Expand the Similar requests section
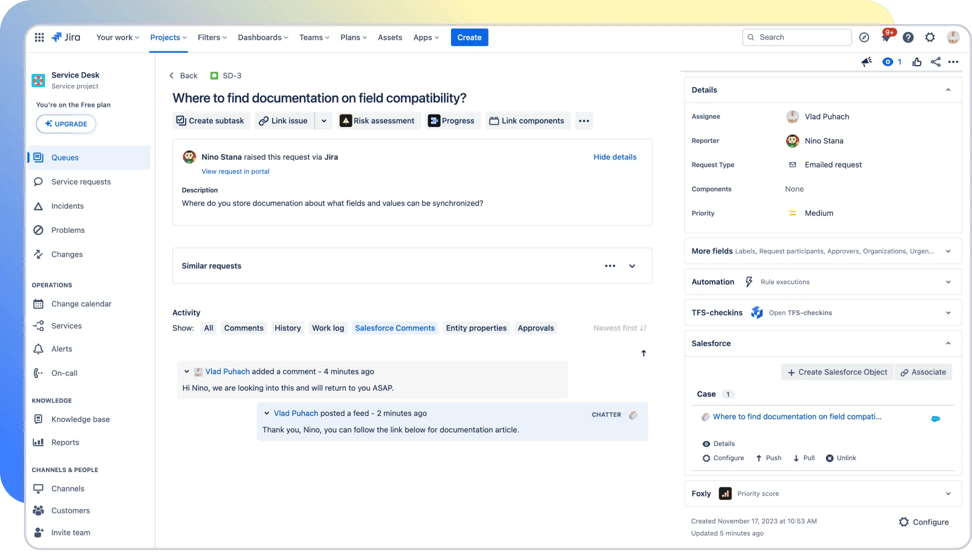Viewport: 972px width, 560px height. click(x=632, y=266)
